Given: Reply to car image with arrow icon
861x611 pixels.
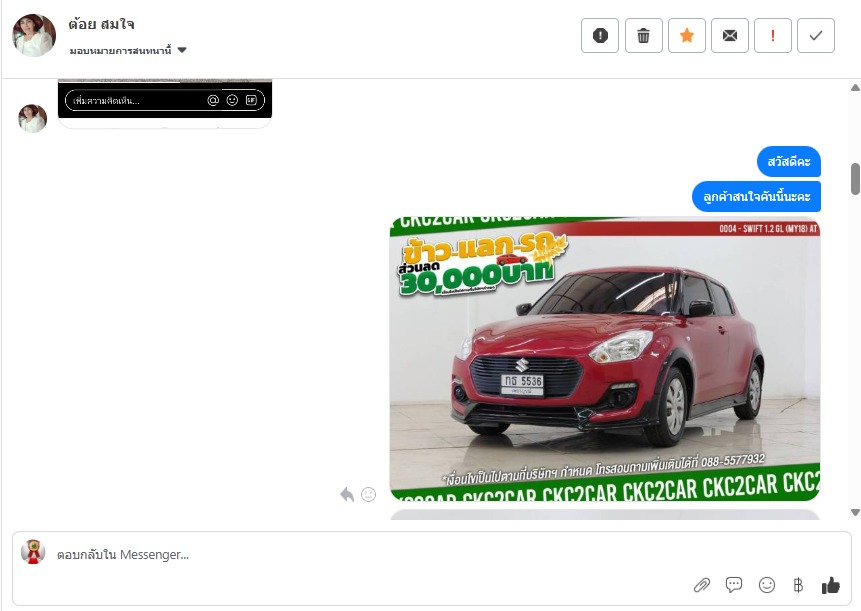Looking at the screenshot, I should coord(347,494).
